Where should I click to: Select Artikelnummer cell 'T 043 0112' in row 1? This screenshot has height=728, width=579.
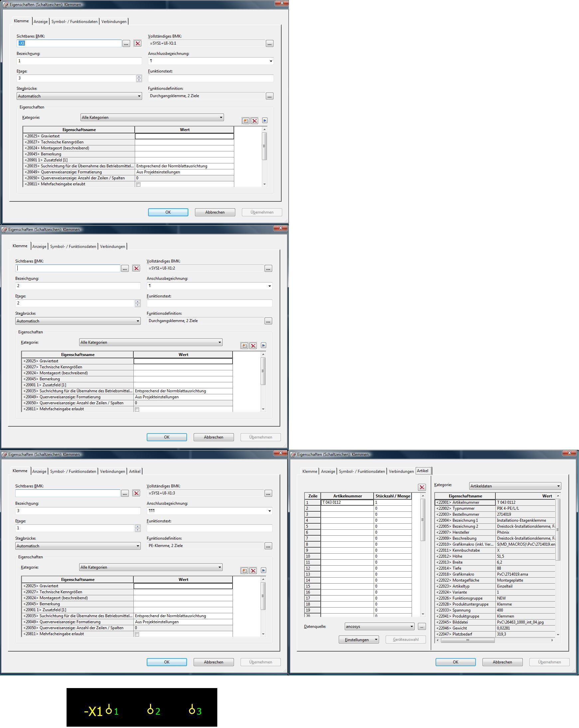click(347, 503)
